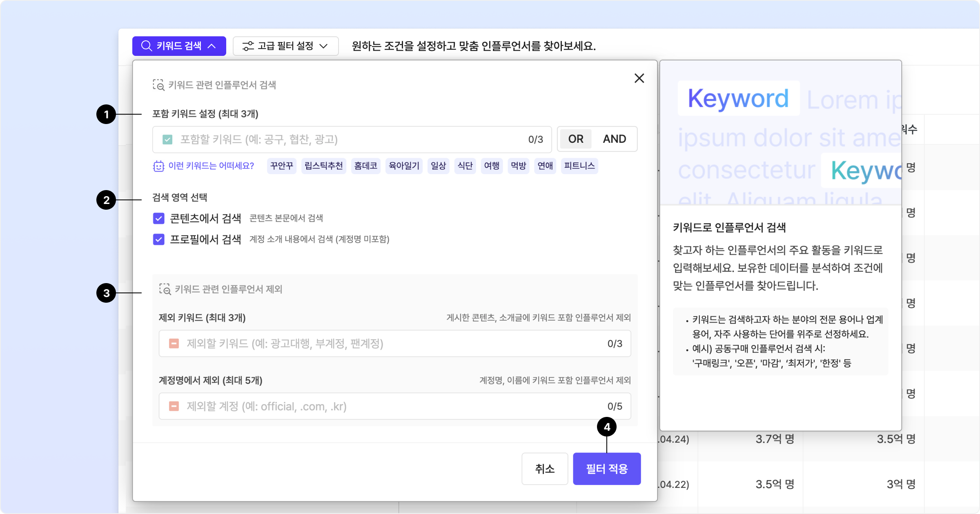The height and width of the screenshot is (514, 980).
Task: Click the robot icon beside 이런 키워드는 어떠세요?
Action: pyautogui.click(x=158, y=166)
